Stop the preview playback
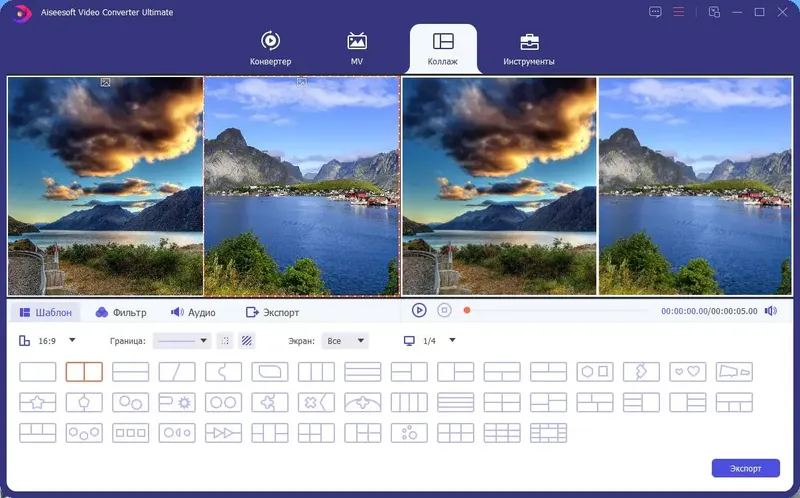 pyautogui.click(x=444, y=310)
